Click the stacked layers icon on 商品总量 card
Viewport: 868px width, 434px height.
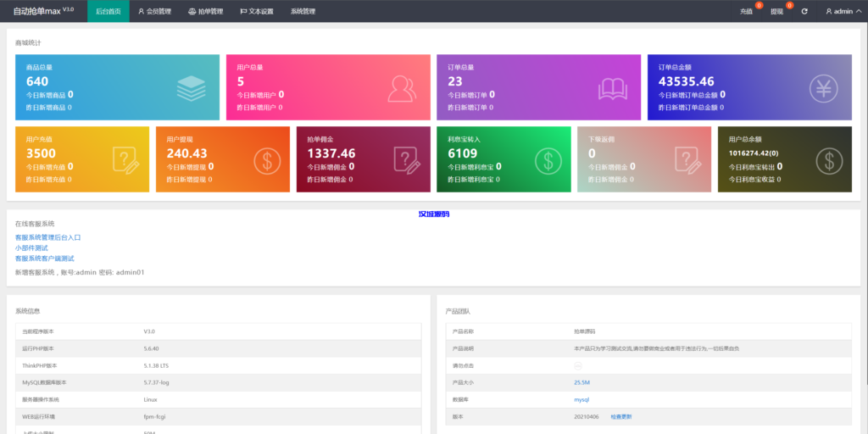click(x=191, y=88)
